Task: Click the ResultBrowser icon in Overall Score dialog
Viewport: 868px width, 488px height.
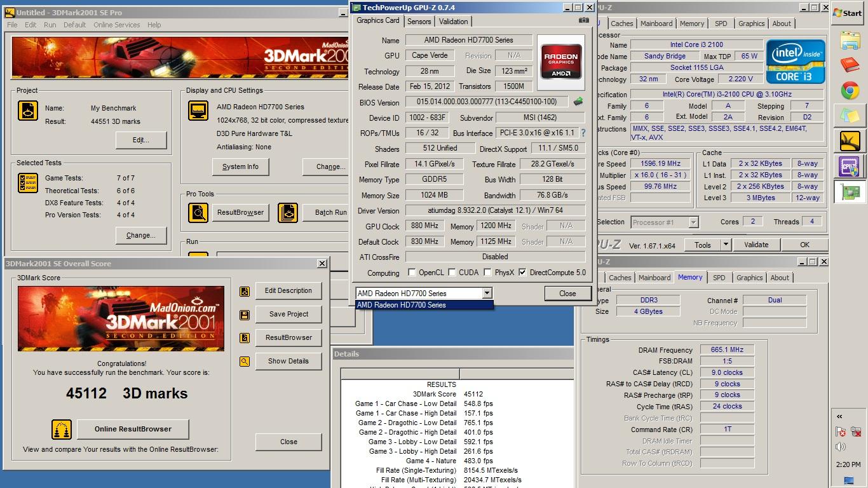Action: (x=244, y=338)
